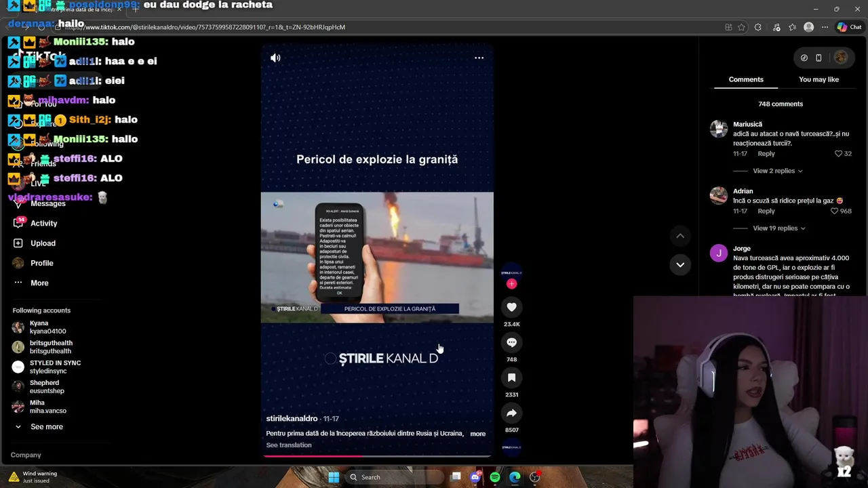Like Adrian's comment with 968 likes
Image resolution: width=868 pixels, height=488 pixels.
click(x=835, y=211)
